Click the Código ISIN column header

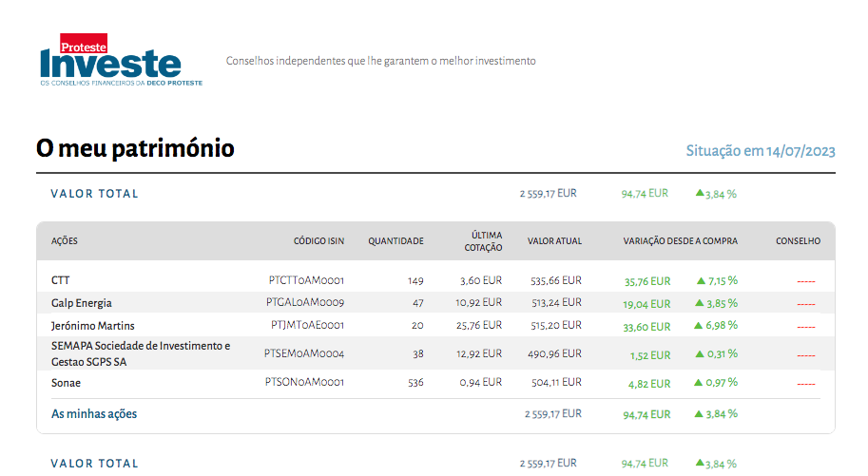pyautogui.click(x=318, y=241)
